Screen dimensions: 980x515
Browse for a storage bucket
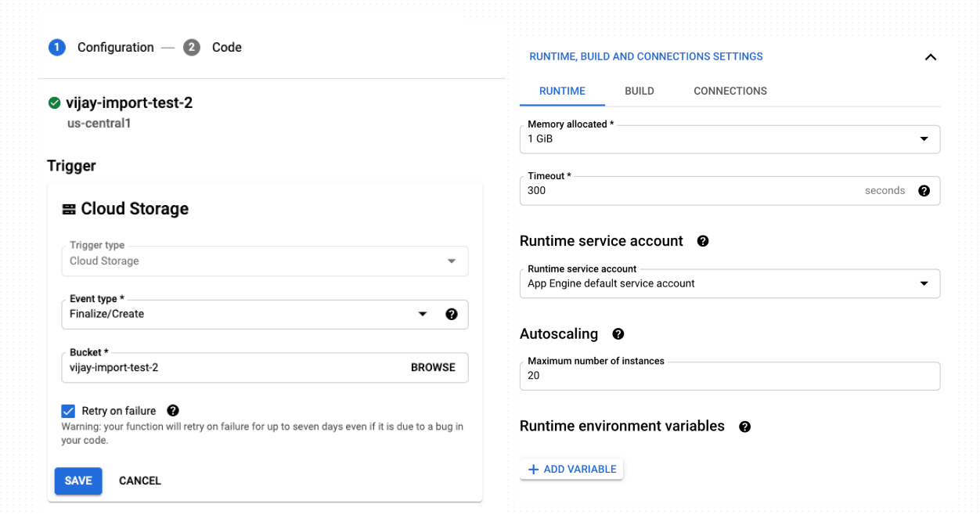point(433,367)
